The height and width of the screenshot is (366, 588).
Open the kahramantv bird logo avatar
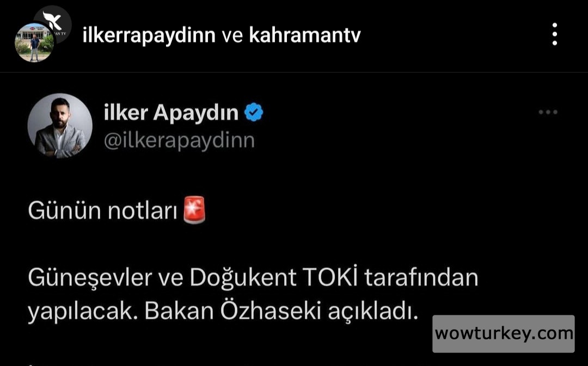pos(53,23)
